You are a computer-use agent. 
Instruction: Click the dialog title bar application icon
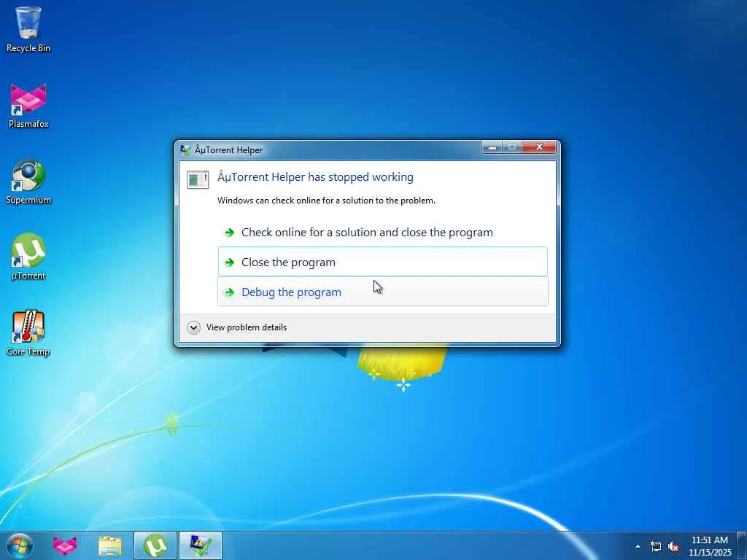point(185,150)
